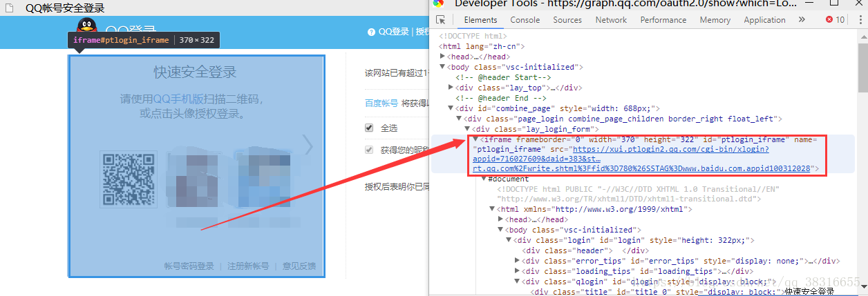This screenshot has width=868, height=296.
Task: Open the 注册新帐号 link
Action: 248,266
